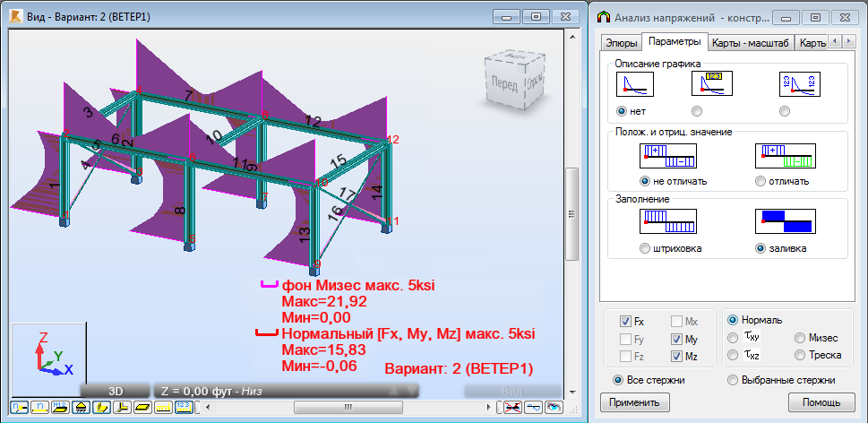
Task: Toggle section shapes display icon
Action: pos(101,408)
